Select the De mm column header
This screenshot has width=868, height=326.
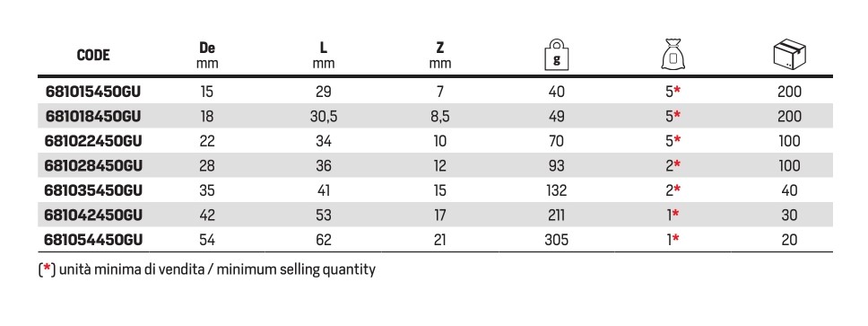[208, 56]
